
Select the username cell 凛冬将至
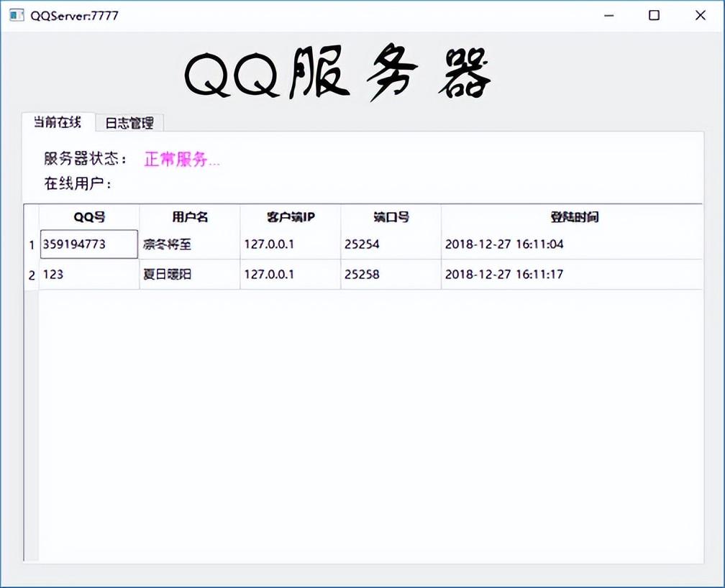pos(190,244)
